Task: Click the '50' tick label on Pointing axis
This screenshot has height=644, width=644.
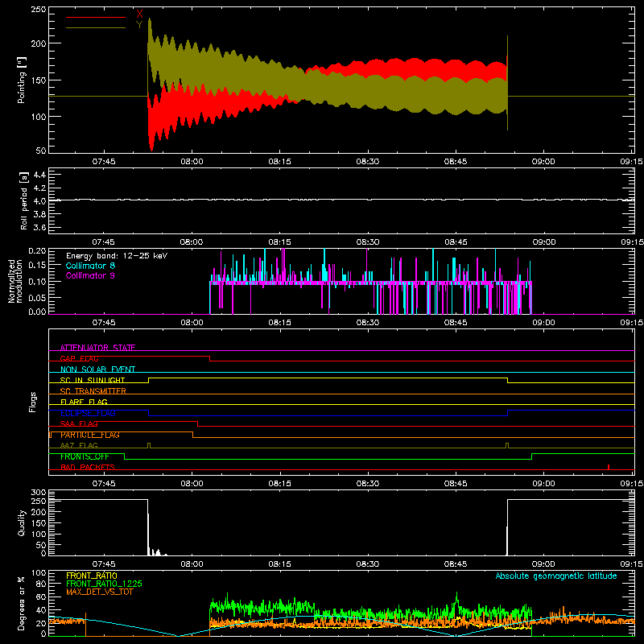Action: tap(41, 151)
